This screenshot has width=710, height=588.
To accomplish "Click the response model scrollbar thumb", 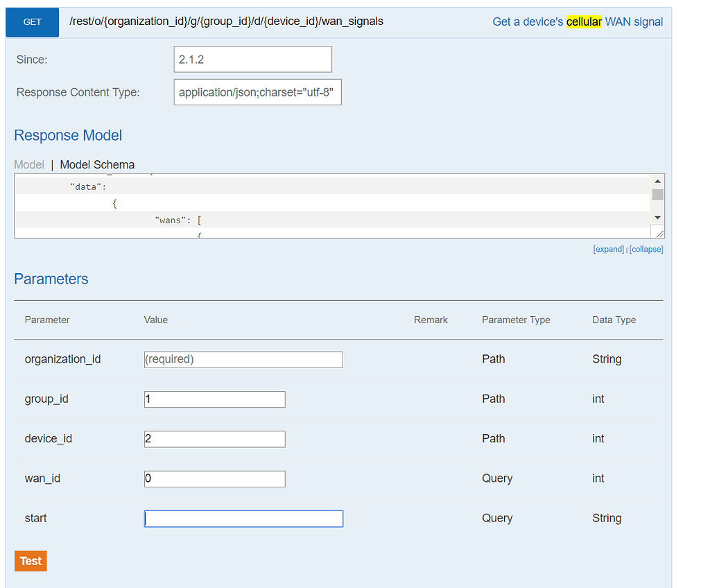I will point(657,195).
